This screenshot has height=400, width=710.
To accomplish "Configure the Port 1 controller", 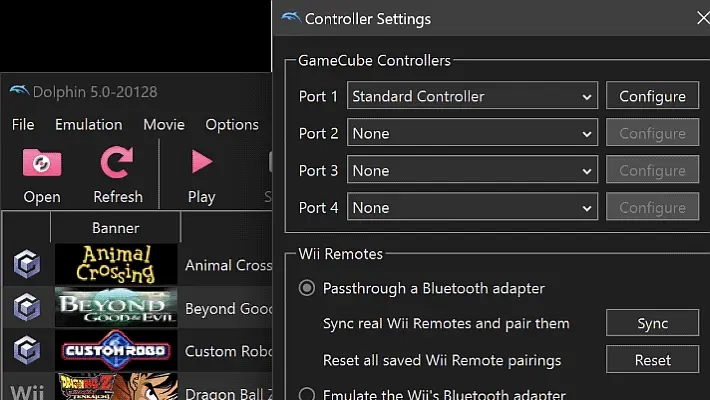I will (x=652, y=96).
